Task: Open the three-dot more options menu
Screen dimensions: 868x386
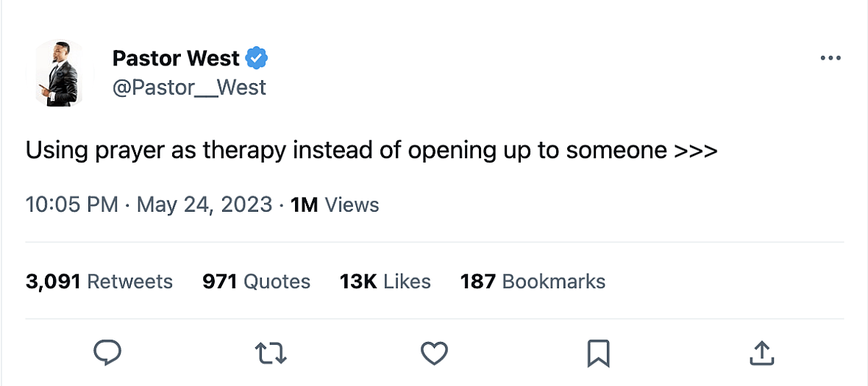Action: point(830,58)
